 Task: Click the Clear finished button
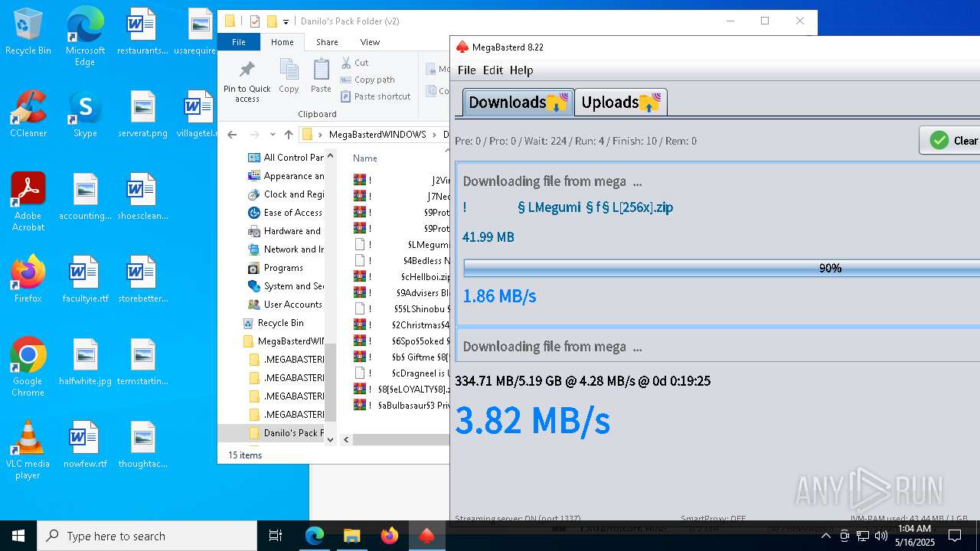click(x=950, y=141)
